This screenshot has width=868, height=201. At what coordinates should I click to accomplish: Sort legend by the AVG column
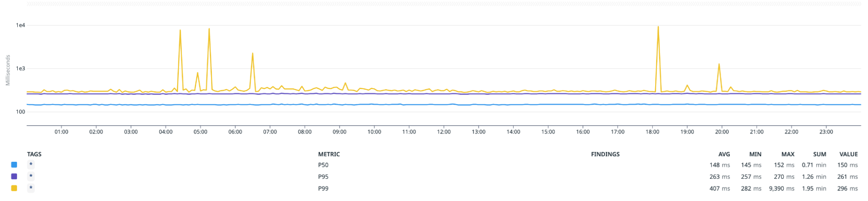tap(724, 154)
